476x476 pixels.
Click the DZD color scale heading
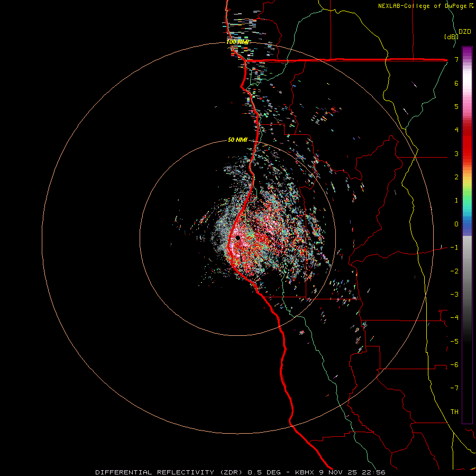[465, 32]
